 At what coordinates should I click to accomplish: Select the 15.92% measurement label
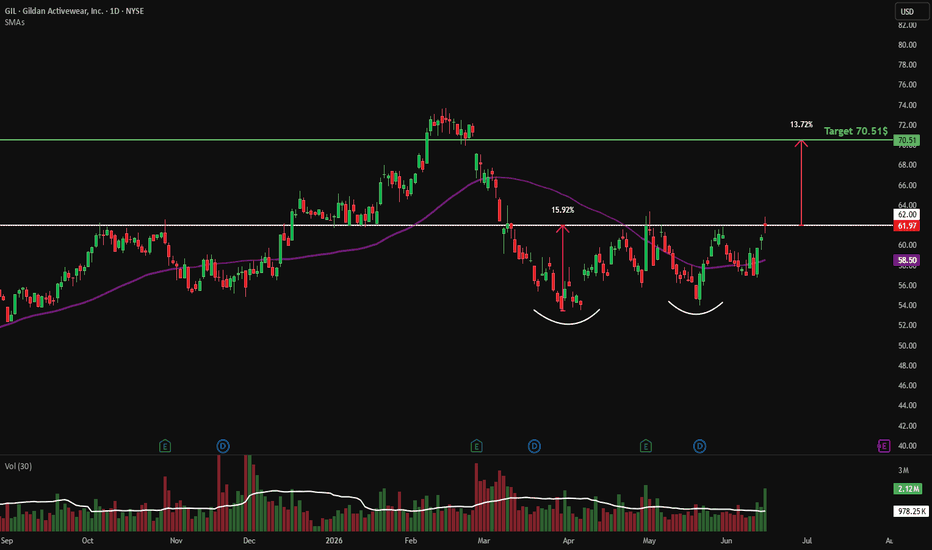(562, 210)
